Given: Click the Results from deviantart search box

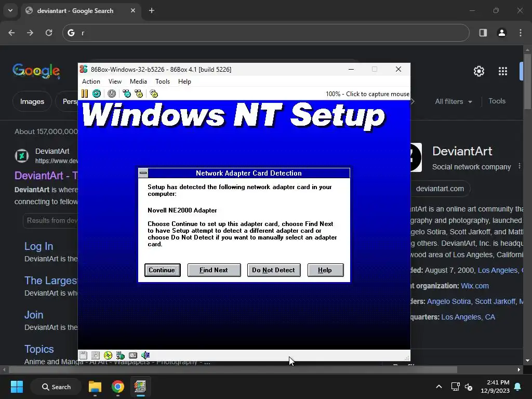Looking at the screenshot, I should 51,220.
